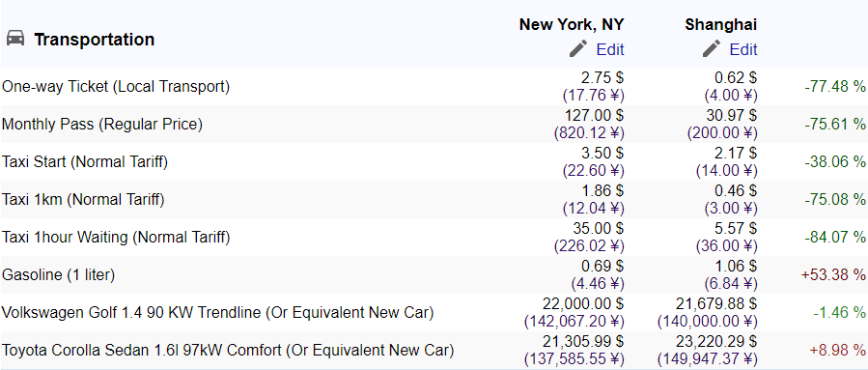Select the Monthly Pass (Regular Price) row label
The height and width of the screenshot is (370, 868).
click(102, 124)
